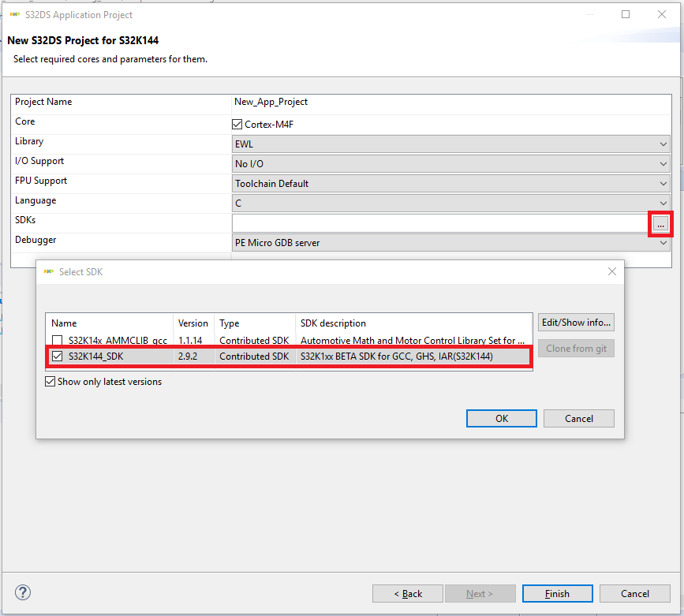Toggle Show only latest versions
The width and height of the screenshot is (684, 616).
[x=50, y=382]
